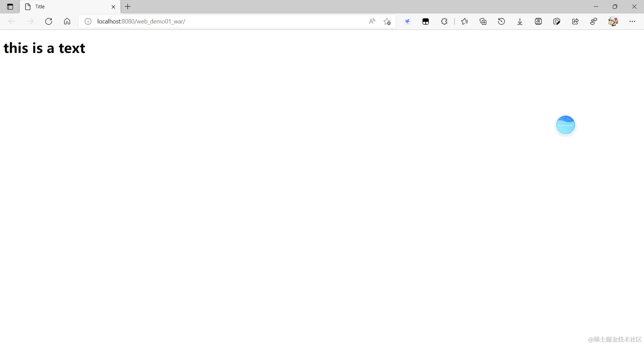Open the Extensions puzzle icon
The image size is (644, 345).
[x=444, y=21]
